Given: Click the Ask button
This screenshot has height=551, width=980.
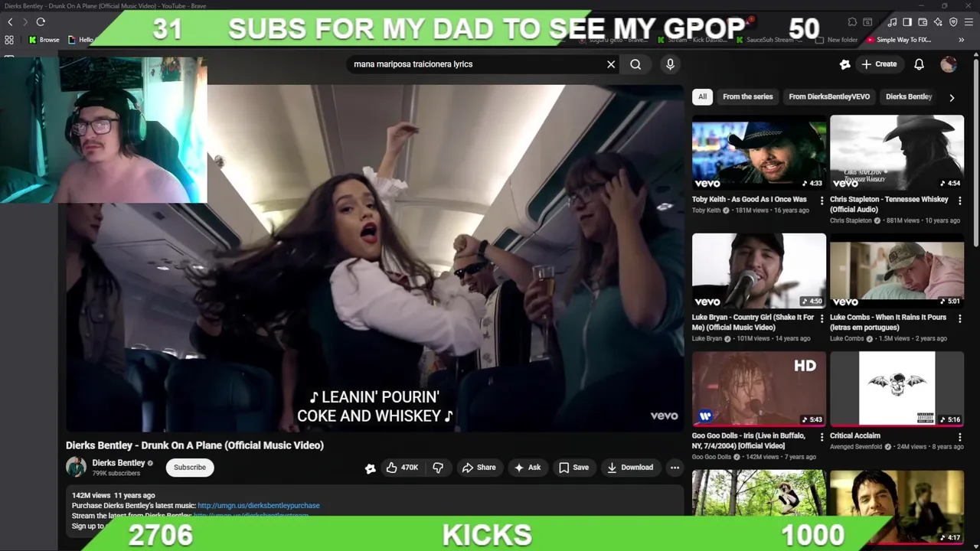Looking at the screenshot, I should 528,468.
